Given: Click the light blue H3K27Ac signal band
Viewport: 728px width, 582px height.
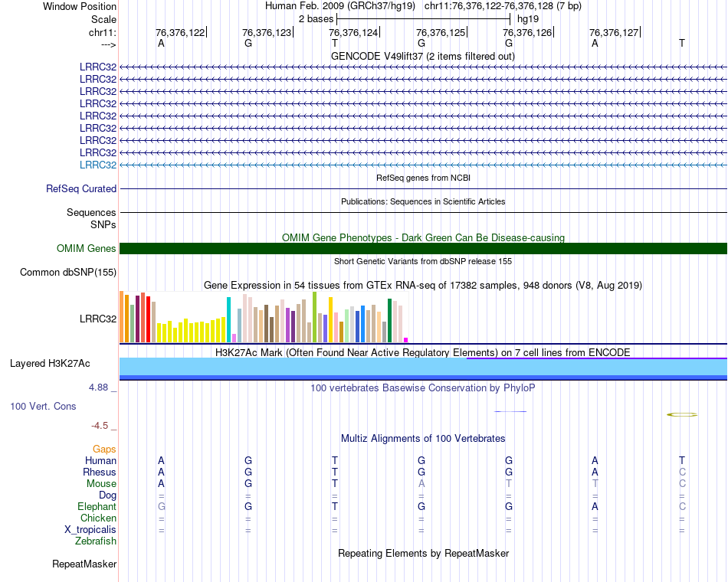Looking at the screenshot, I should (x=423, y=367).
